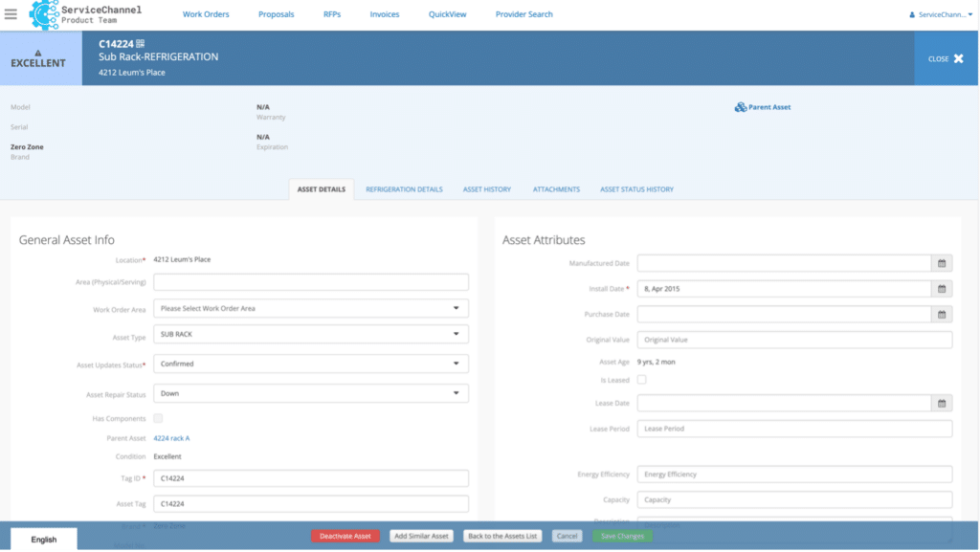Click the QR code icon beside C14224
Image resolution: width=980 pixels, height=552 pixels.
click(x=140, y=44)
